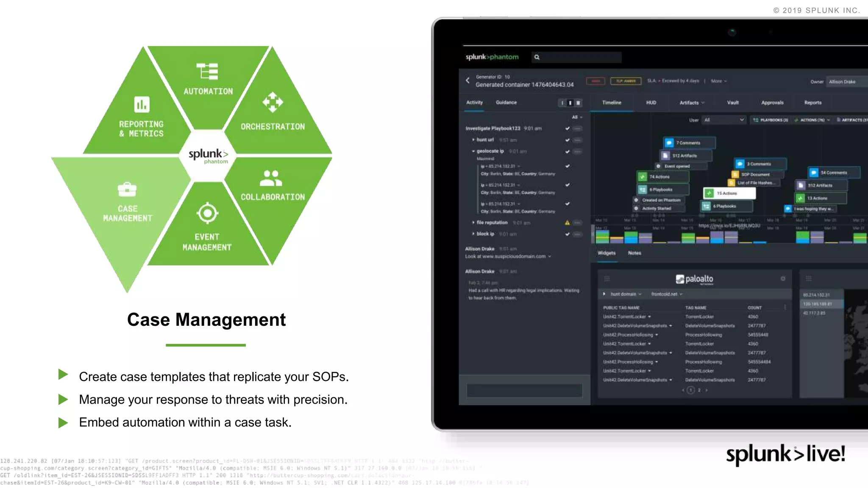Screen dimensions: 868x488
Task: Select the widest activity panel width button
Action: [578, 103]
